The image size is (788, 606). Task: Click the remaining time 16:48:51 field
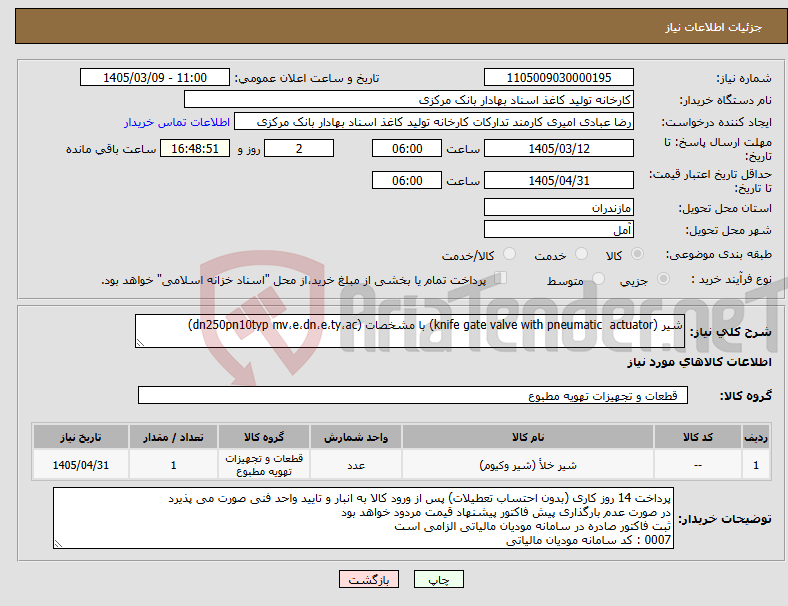point(195,148)
